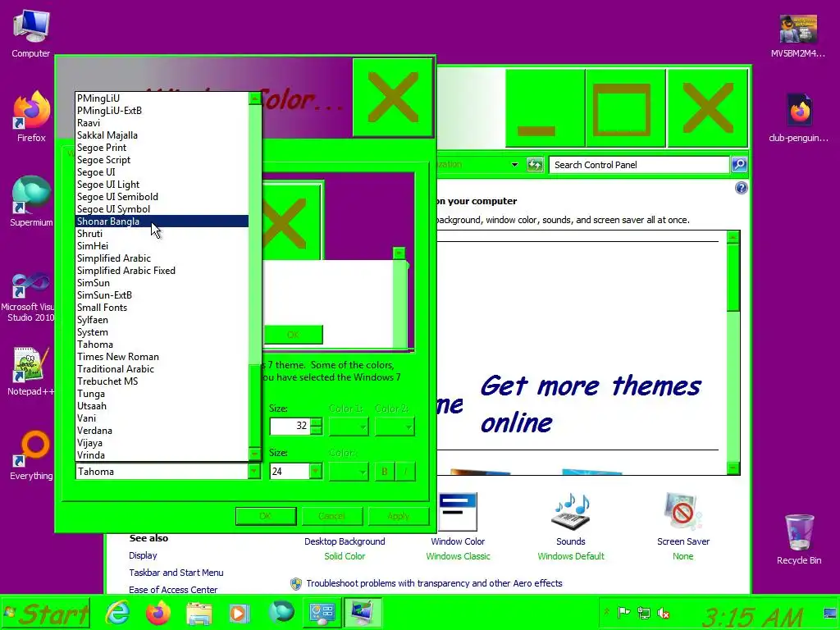
Task: Open Windows Explorer folder on taskbar
Action: [x=199, y=613]
